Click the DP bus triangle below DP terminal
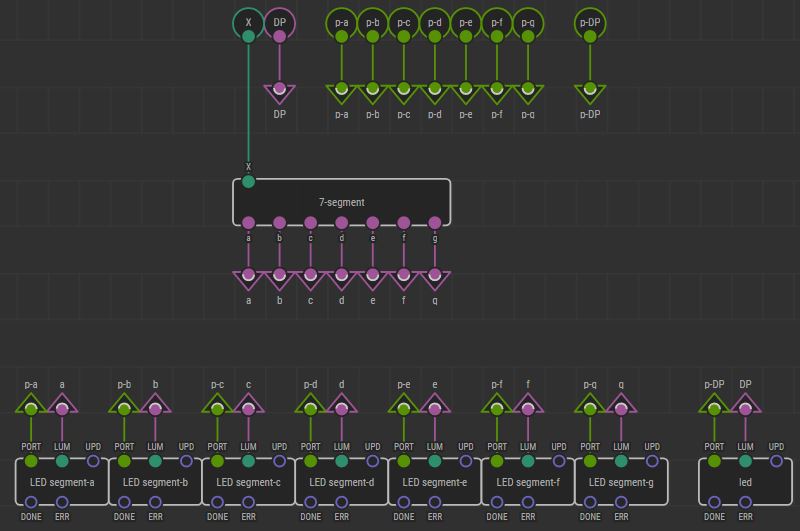 pyautogui.click(x=279, y=92)
